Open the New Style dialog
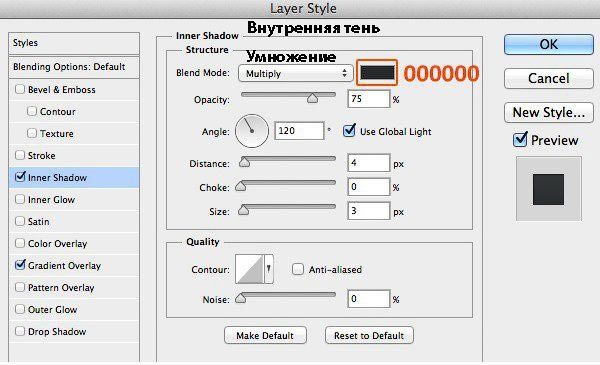Viewport: 600px width, 365px height. click(548, 112)
